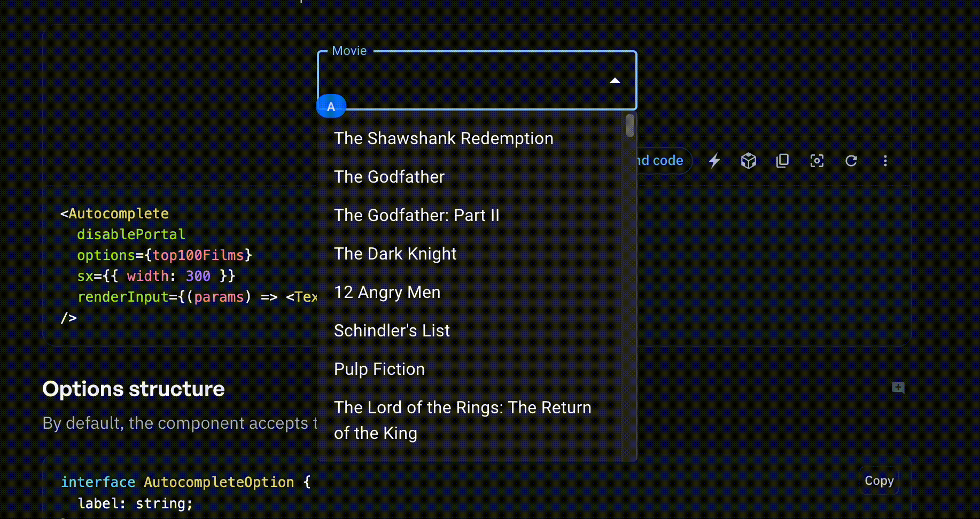Screen dimensions: 980x519
Task: Pick 'The Lord of the Rings: The Return of the King'
Action: (x=462, y=420)
